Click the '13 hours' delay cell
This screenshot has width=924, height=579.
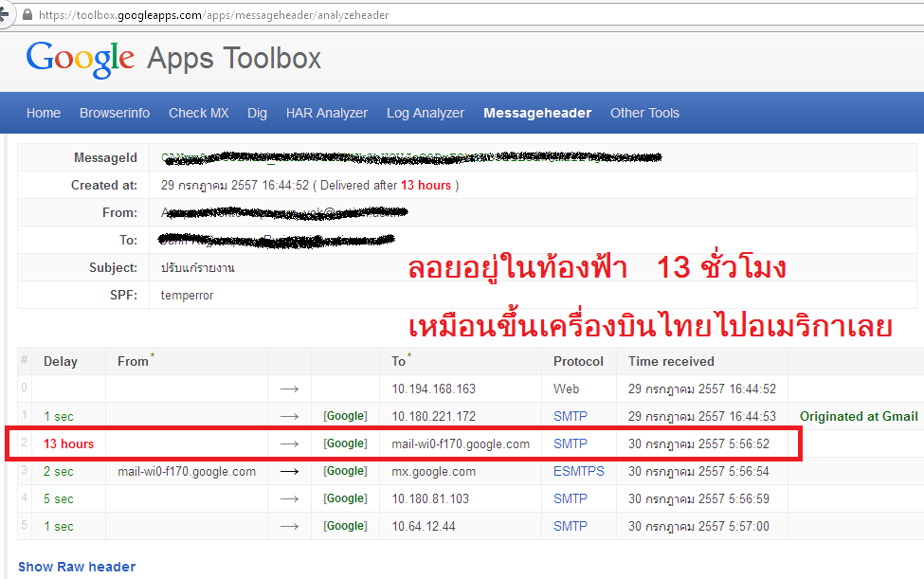[68, 444]
